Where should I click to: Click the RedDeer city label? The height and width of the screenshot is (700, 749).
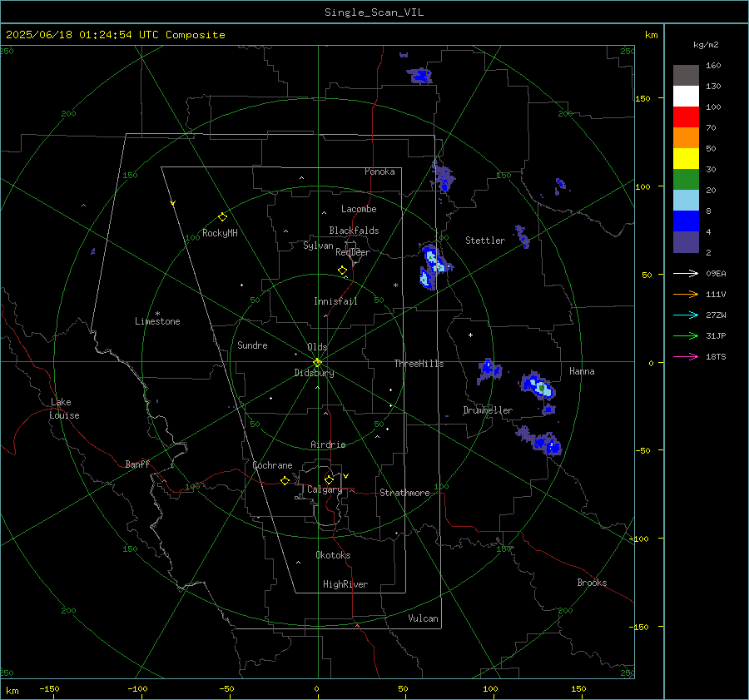coord(353,252)
